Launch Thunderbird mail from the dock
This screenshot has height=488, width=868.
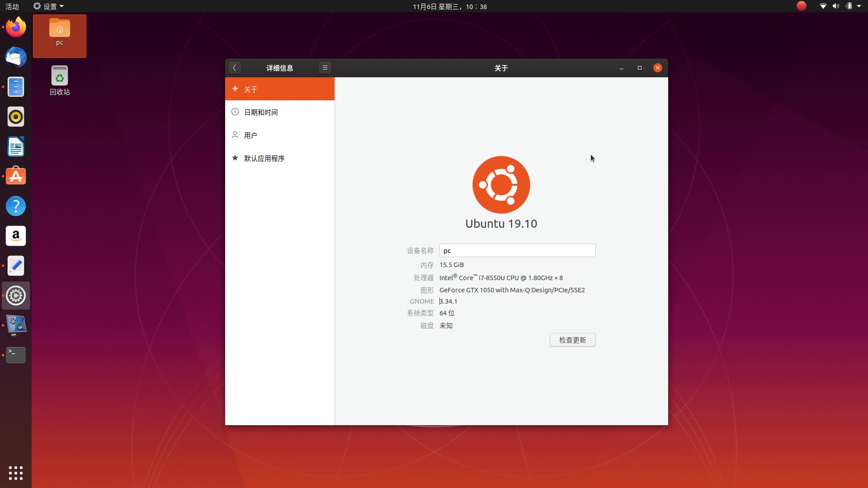pos(16,57)
